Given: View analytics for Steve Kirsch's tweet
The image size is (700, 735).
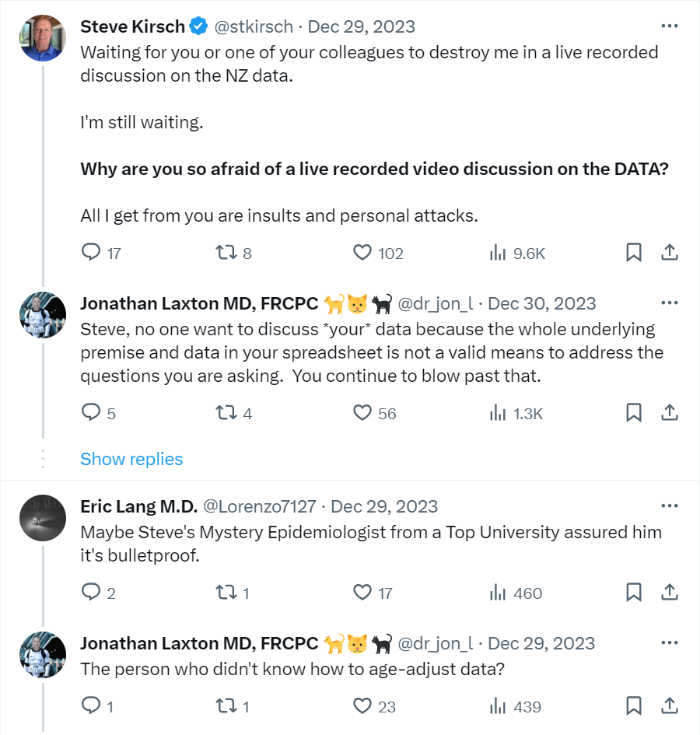Looking at the screenshot, I should click(498, 253).
